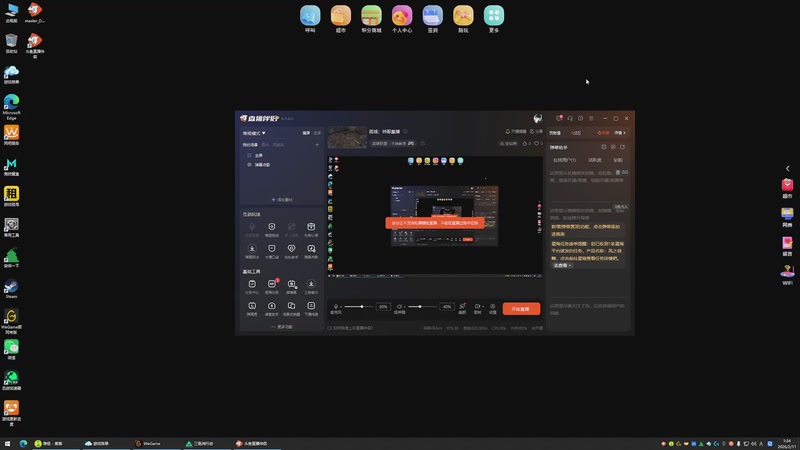
Task: Click the trash icon in the chat panel
Action: tap(618, 172)
